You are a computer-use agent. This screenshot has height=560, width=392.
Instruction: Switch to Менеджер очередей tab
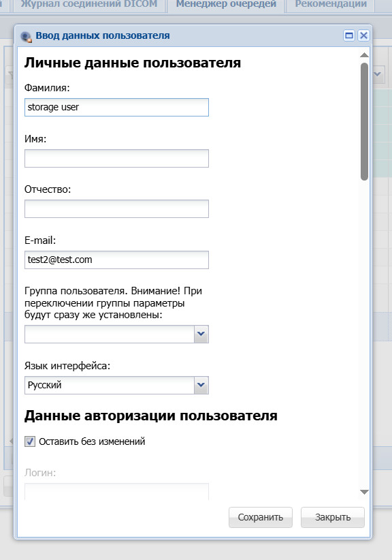point(226,4)
